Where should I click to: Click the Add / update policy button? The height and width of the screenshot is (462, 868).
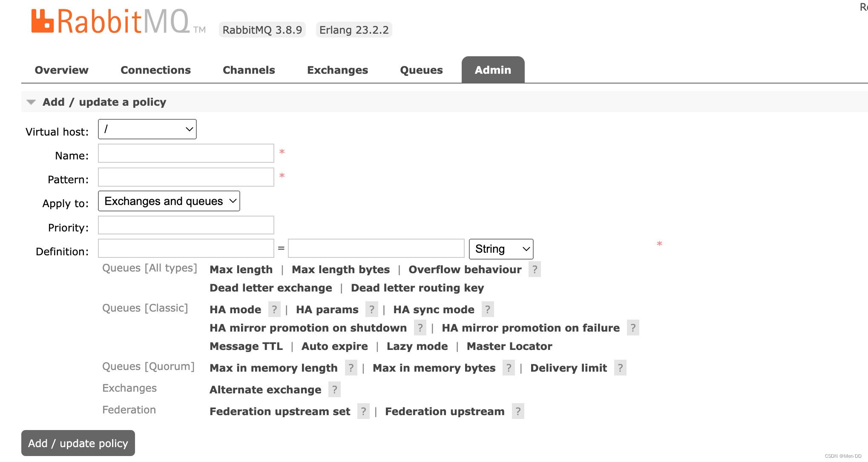click(x=78, y=443)
